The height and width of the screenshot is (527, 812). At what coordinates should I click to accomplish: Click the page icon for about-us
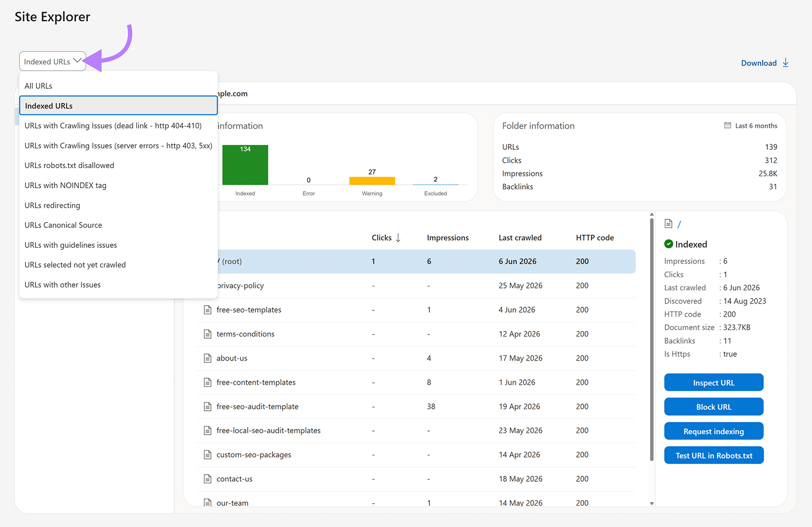coord(208,358)
